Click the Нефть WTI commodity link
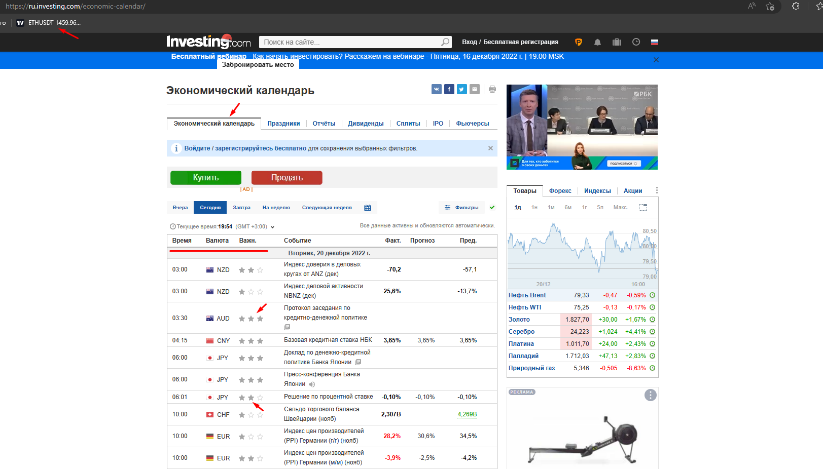823x469 pixels. pyautogui.click(x=525, y=307)
